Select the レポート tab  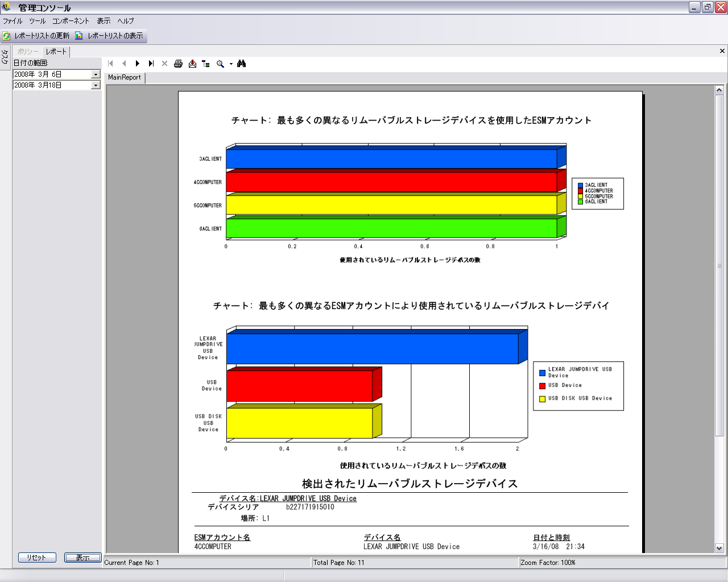point(56,52)
